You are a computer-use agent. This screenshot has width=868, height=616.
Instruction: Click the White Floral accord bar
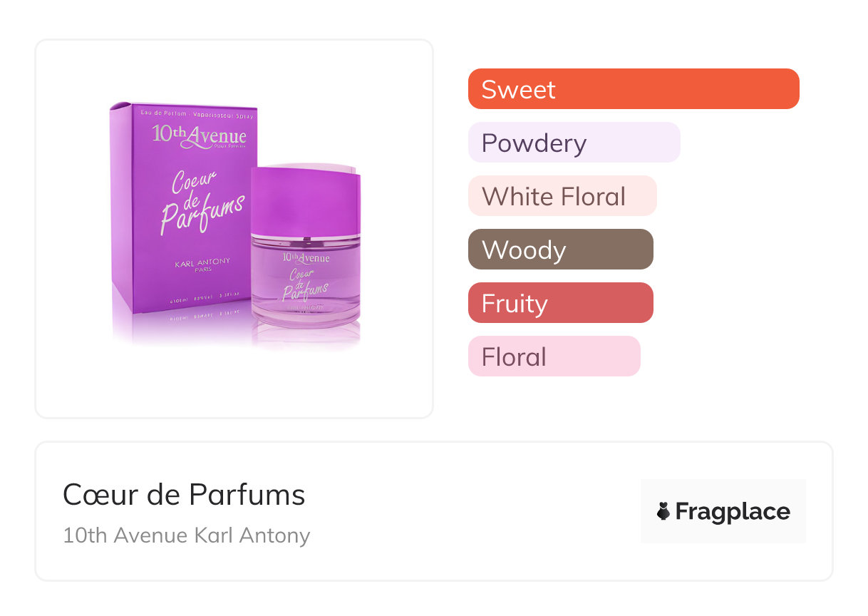(x=562, y=196)
